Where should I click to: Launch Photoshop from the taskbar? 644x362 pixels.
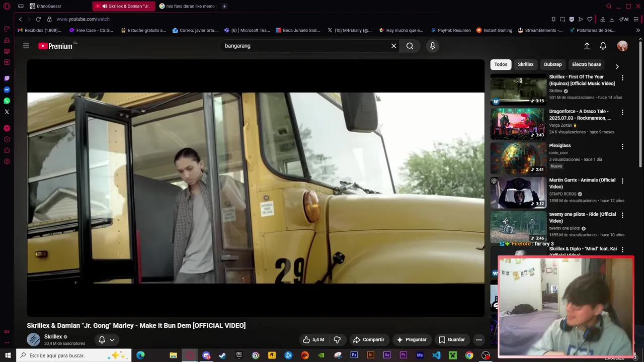point(354,355)
